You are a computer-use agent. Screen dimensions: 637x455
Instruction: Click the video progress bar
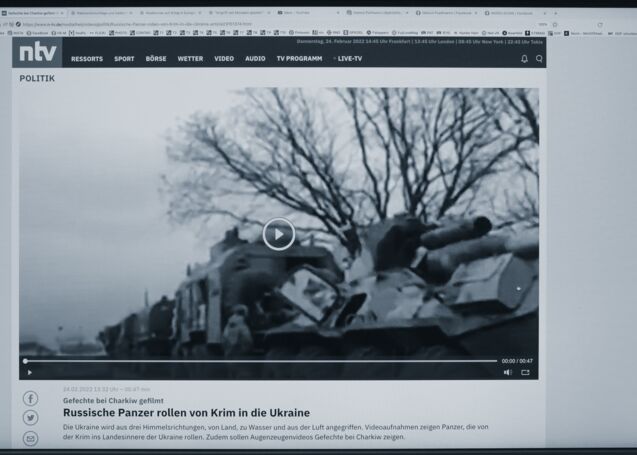pos(260,361)
